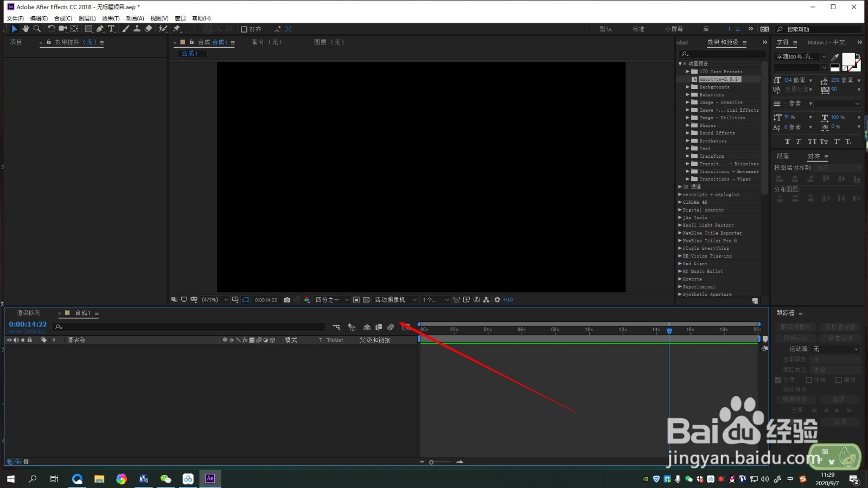This screenshot has width=868, height=488.
Task: Click the white fill color swatch
Action: click(x=848, y=59)
